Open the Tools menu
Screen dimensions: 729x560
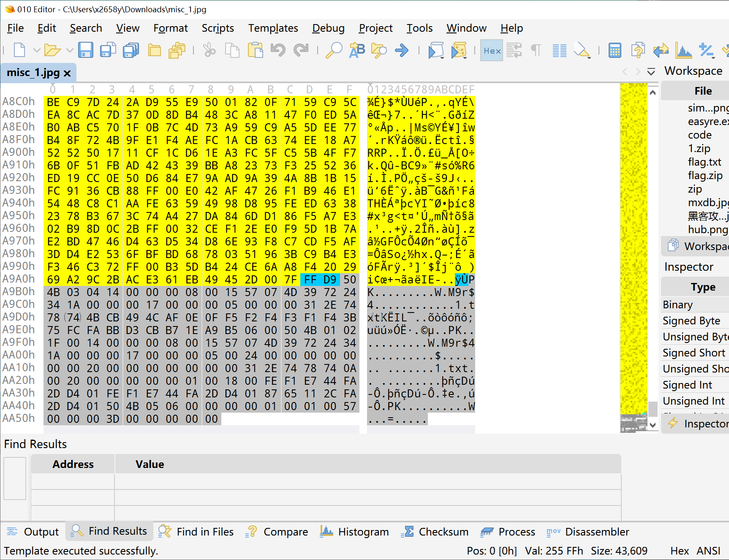(x=419, y=28)
